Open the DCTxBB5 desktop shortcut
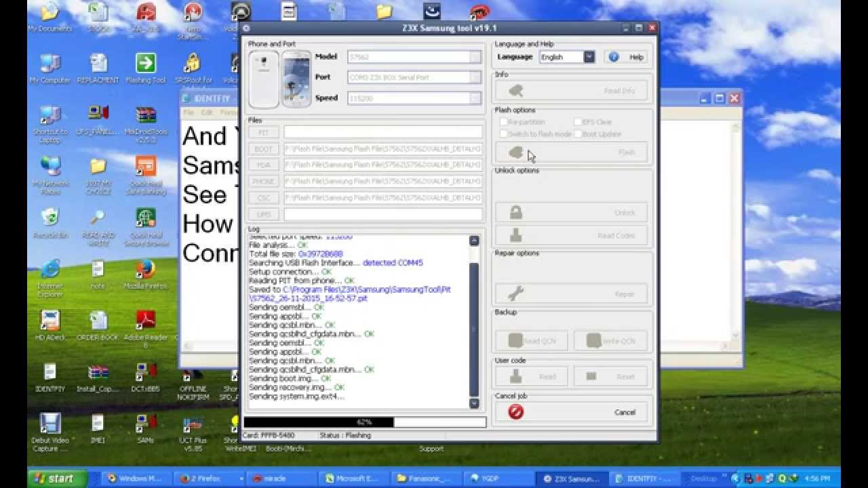The height and width of the screenshot is (488, 868). [145, 378]
